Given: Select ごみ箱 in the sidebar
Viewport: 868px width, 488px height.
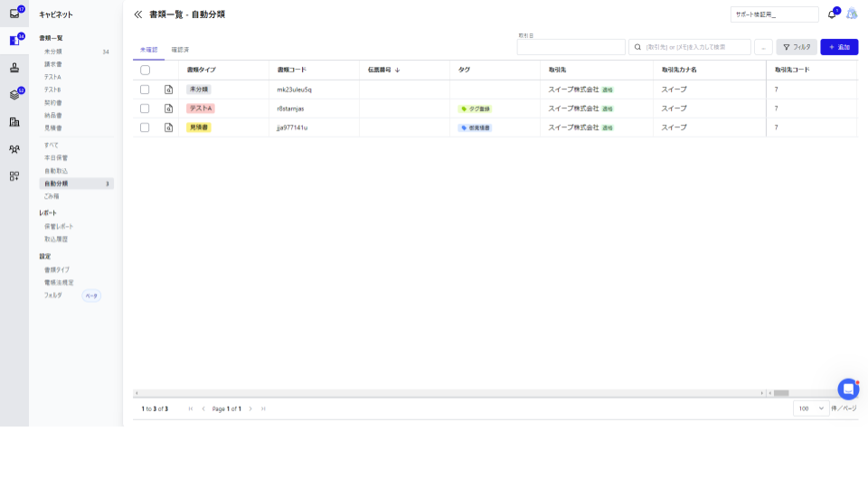Looking at the screenshot, I should (52, 196).
